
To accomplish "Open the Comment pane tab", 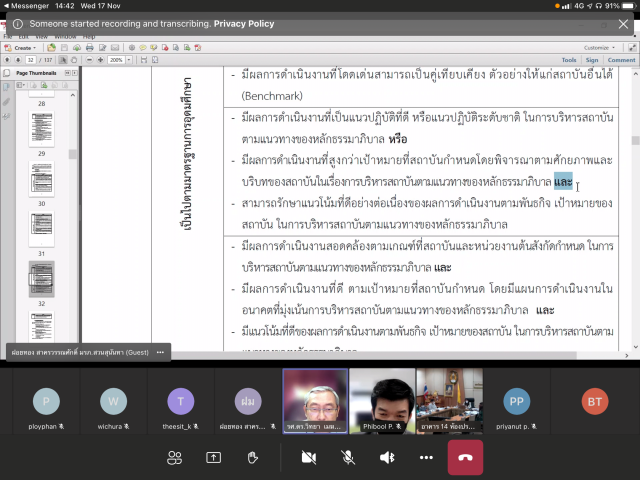I will pos(621,60).
